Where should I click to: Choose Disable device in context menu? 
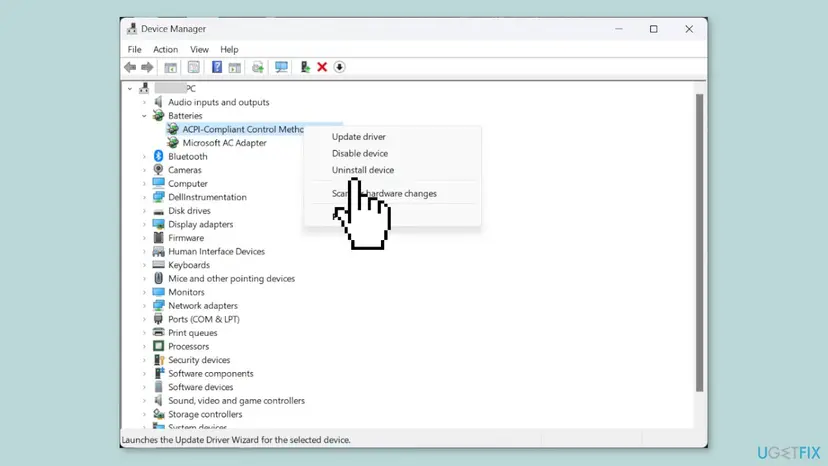pos(360,153)
